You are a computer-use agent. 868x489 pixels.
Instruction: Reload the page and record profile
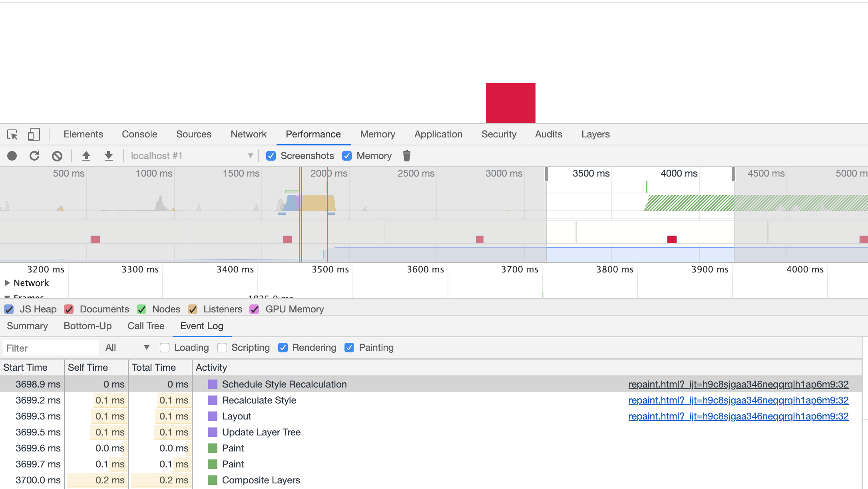click(x=34, y=156)
